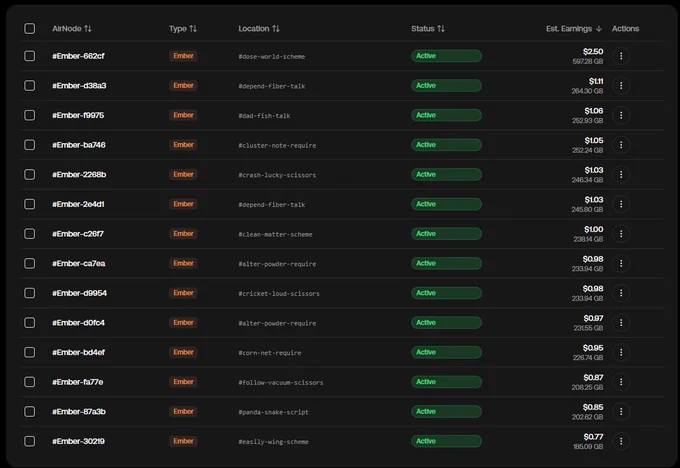
Task: Click the Actions column header
Action: tap(625, 29)
